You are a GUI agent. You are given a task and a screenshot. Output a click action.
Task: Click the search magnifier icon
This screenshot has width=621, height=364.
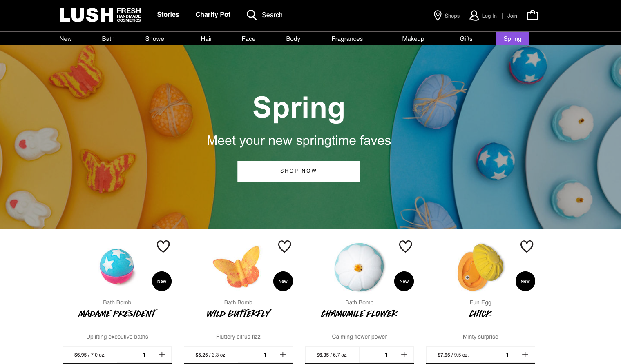[x=252, y=15]
